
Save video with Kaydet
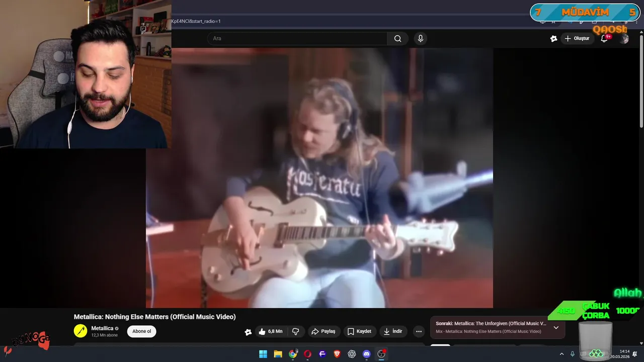pos(360,331)
